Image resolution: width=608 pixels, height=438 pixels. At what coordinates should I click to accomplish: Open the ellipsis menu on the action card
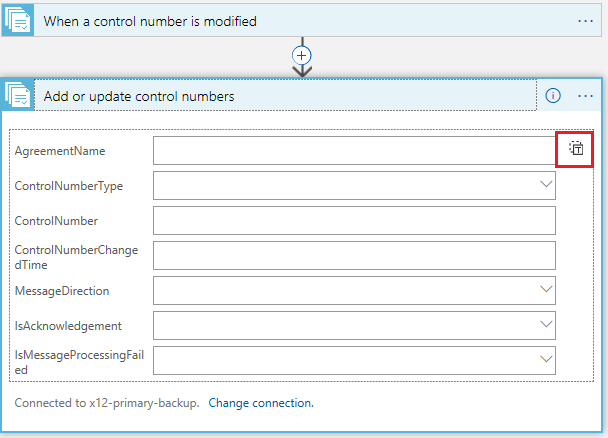[x=585, y=96]
